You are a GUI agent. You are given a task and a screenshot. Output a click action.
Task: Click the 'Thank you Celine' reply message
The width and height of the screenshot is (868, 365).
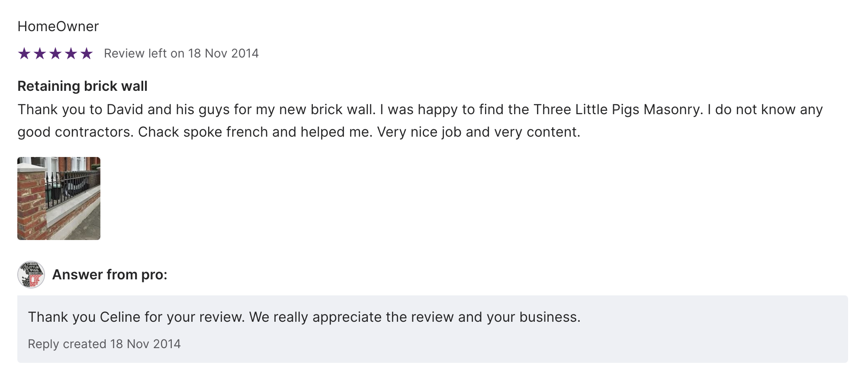304,317
